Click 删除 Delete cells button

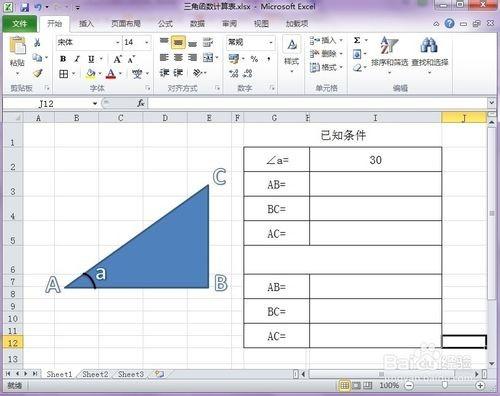(325, 54)
